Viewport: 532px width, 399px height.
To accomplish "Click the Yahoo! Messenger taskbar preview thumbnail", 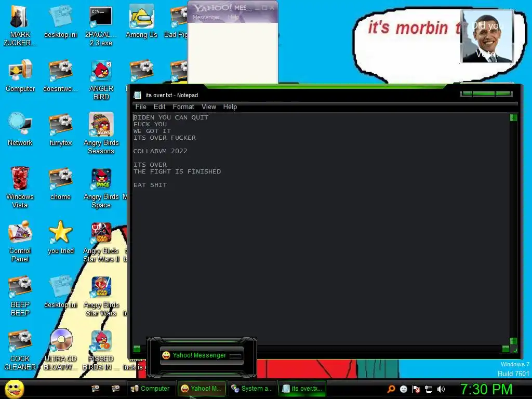I will [202, 355].
